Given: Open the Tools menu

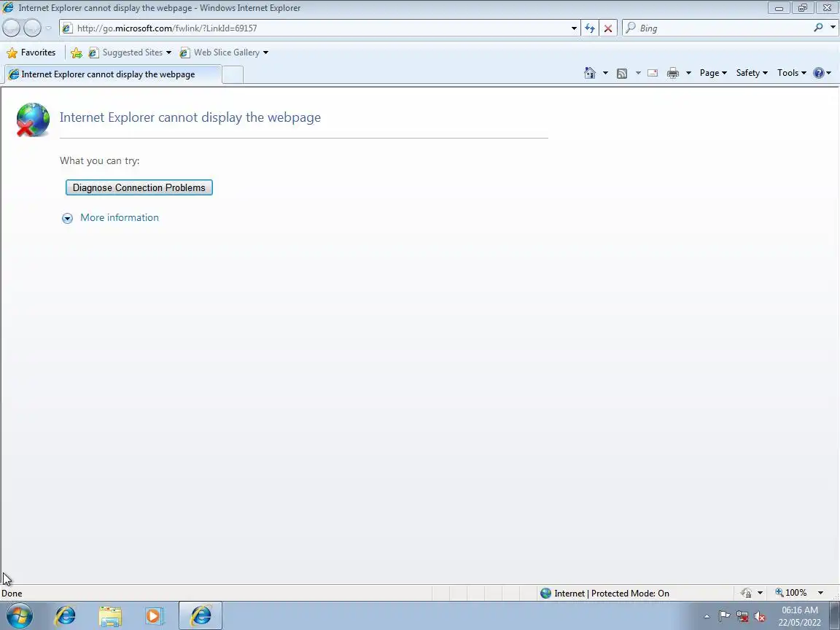Looking at the screenshot, I should [x=791, y=73].
